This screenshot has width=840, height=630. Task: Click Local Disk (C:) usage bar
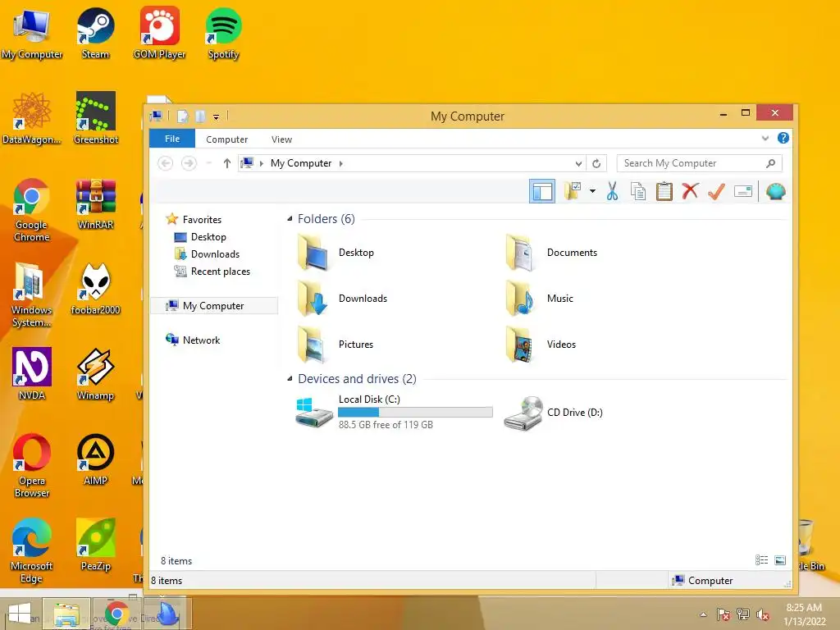[x=415, y=412]
